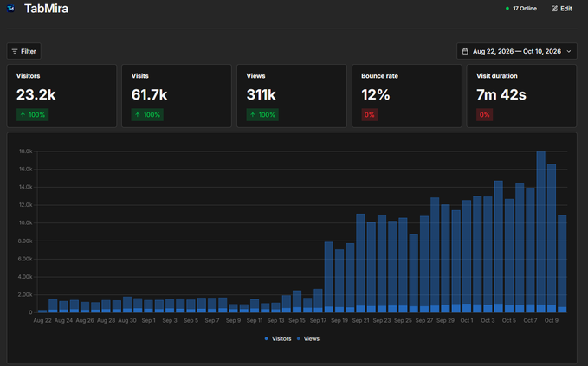Click the 18.0k y-axis label
This screenshot has width=588, height=366.
click(25, 151)
